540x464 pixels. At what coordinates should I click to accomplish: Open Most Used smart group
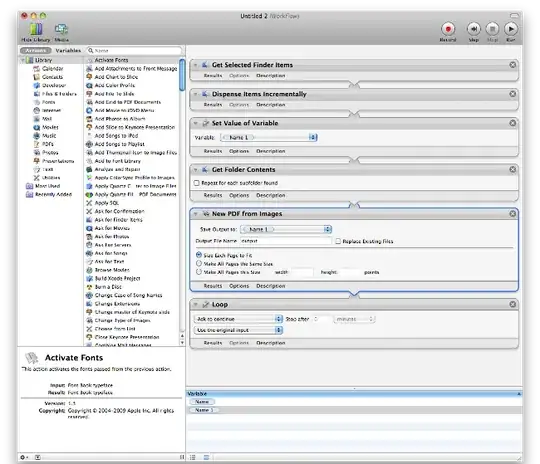(48, 186)
